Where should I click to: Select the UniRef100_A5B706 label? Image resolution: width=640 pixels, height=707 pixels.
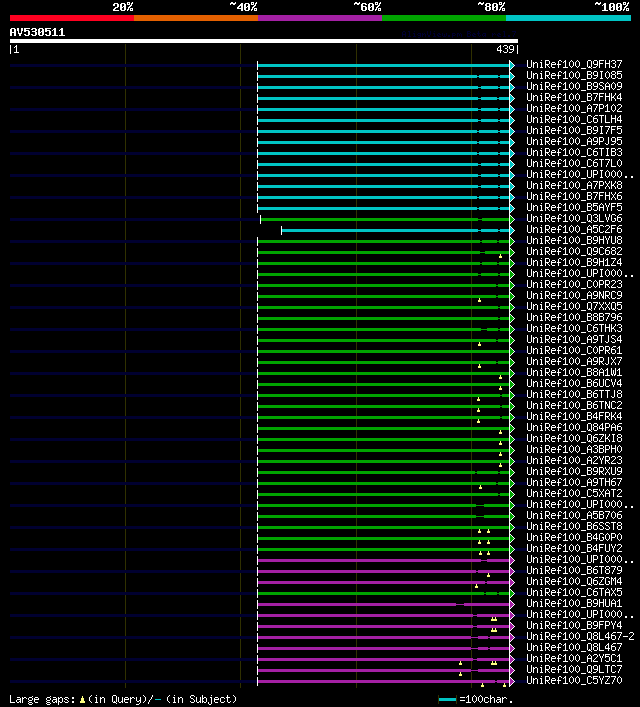(x=574, y=515)
